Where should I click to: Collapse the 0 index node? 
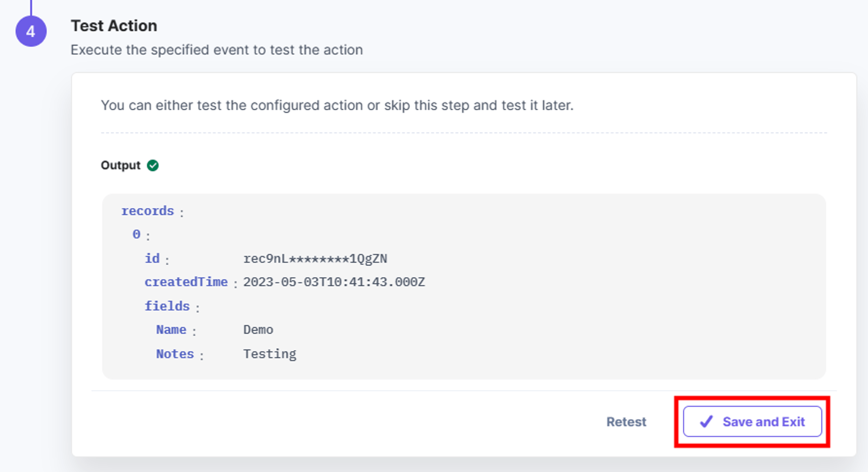[x=137, y=234]
